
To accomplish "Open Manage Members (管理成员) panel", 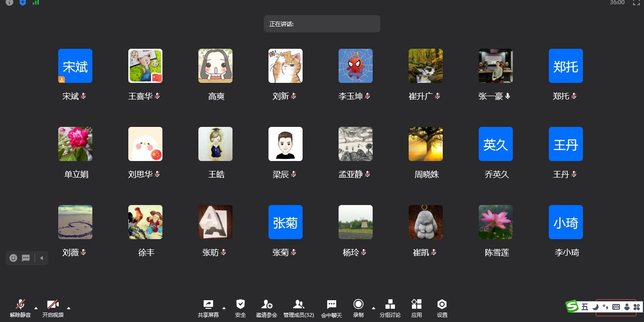I will pos(298,304).
